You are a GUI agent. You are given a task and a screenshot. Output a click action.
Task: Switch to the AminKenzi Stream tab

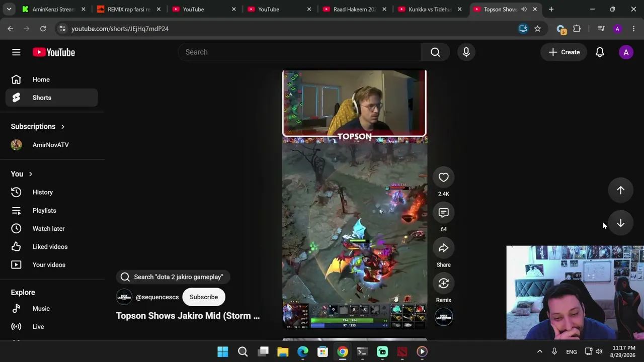pos(54,9)
